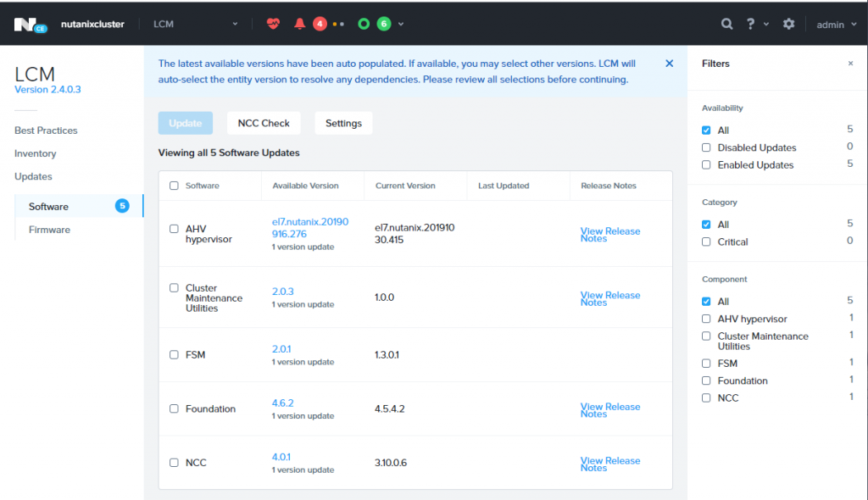Viewport: 868px width, 500px height.
Task: Open FSM version 2.0.1 link
Action: [281, 349]
